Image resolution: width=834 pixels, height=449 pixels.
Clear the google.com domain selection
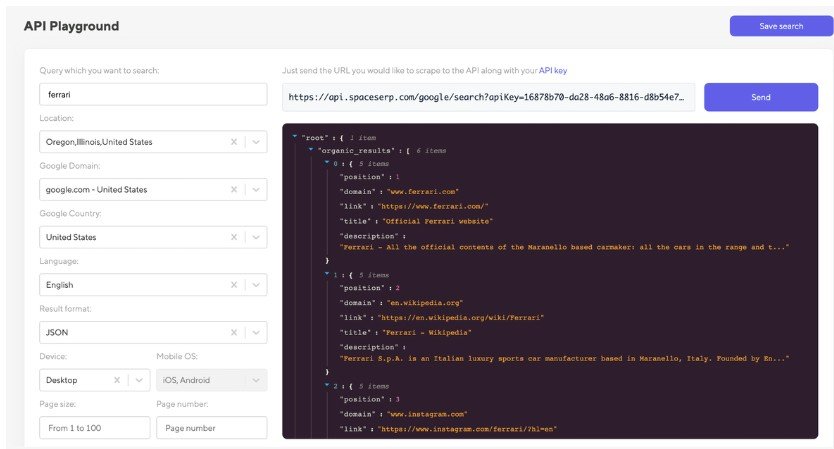point(233,189)
